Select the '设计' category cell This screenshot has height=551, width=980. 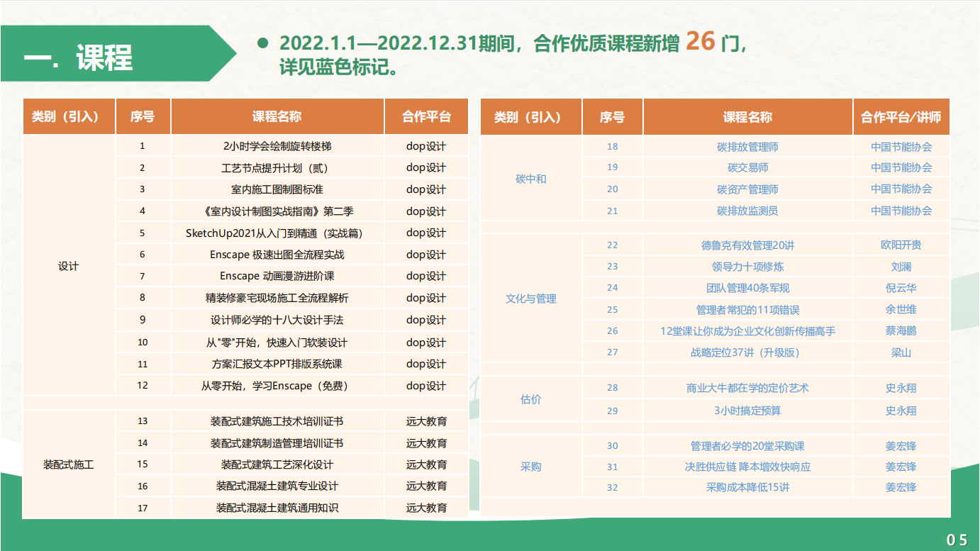pos(69,267)
